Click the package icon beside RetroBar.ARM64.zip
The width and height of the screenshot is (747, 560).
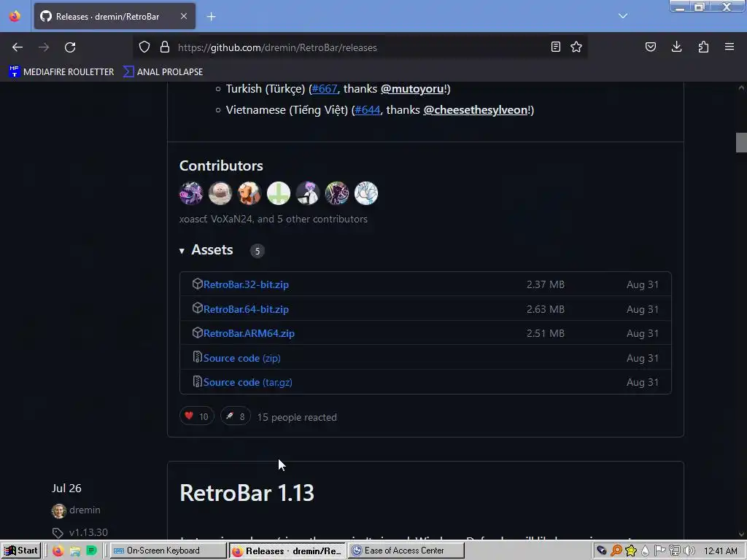[x=197, y=332]
